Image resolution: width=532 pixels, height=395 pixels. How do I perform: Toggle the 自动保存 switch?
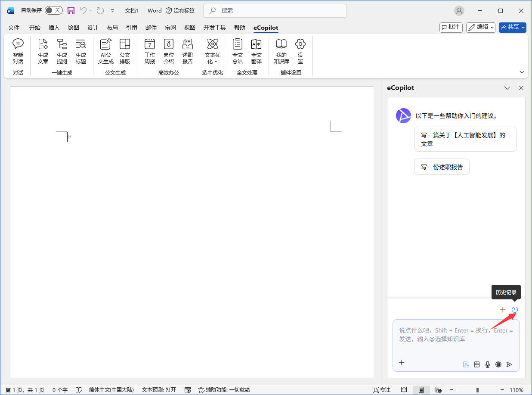click(53, 10)
